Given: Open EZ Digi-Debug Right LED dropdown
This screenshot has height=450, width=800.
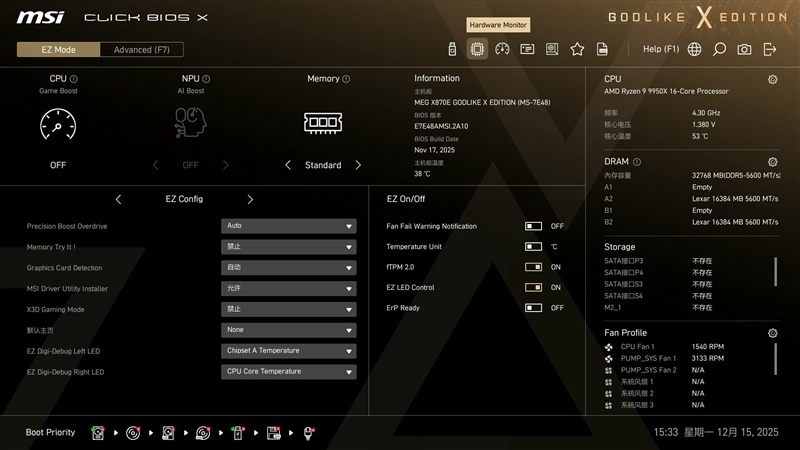Looking at the screenshot, I should (x=289, y=372).
